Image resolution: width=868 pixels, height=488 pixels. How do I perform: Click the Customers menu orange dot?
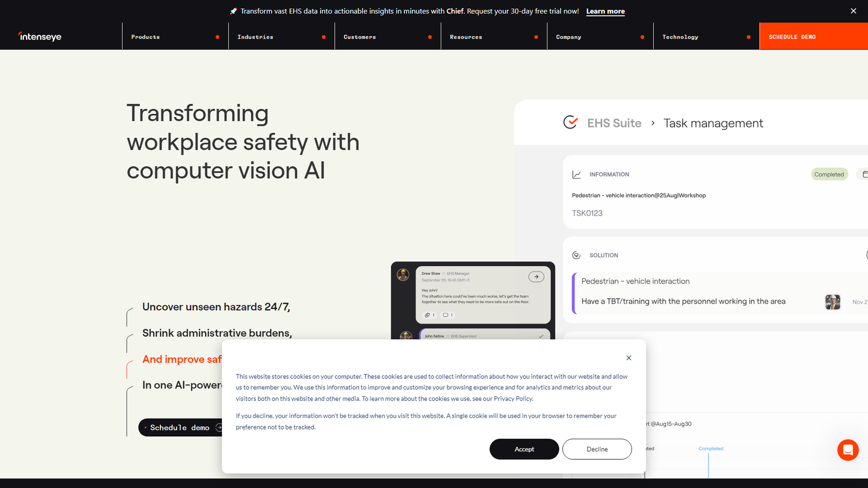[430, 37]
